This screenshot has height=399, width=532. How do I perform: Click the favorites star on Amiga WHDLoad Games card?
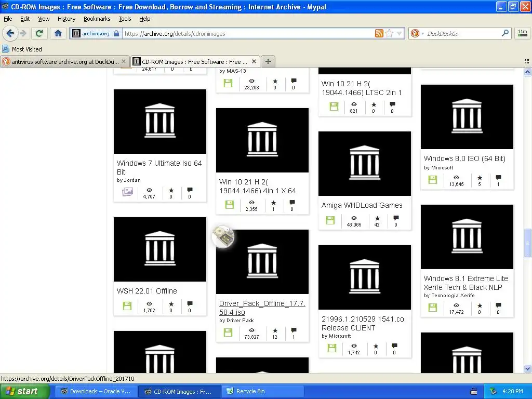click(377, 218)
